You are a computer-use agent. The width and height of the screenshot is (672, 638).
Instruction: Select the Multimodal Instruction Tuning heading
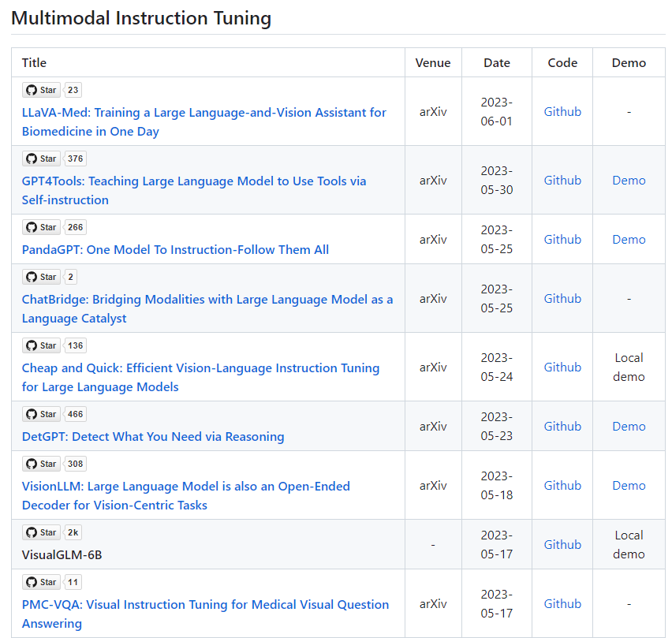coord(141,18)
